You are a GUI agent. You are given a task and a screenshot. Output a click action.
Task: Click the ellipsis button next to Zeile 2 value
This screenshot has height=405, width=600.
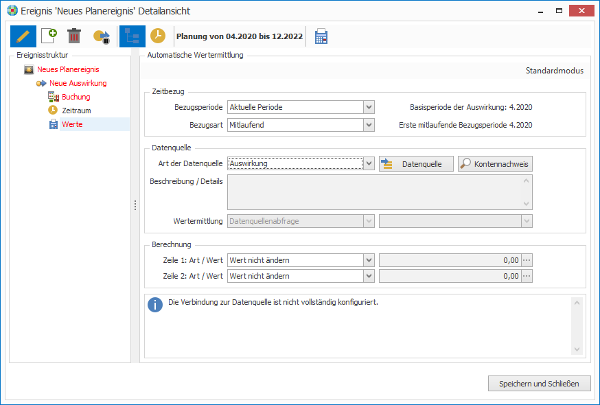(527, 276)
